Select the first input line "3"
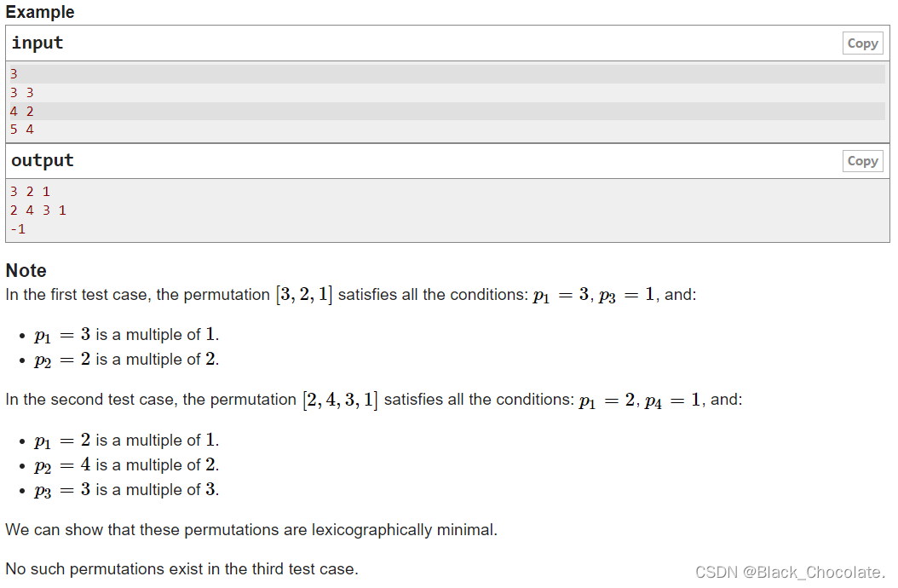 click(x=14, y=74)
